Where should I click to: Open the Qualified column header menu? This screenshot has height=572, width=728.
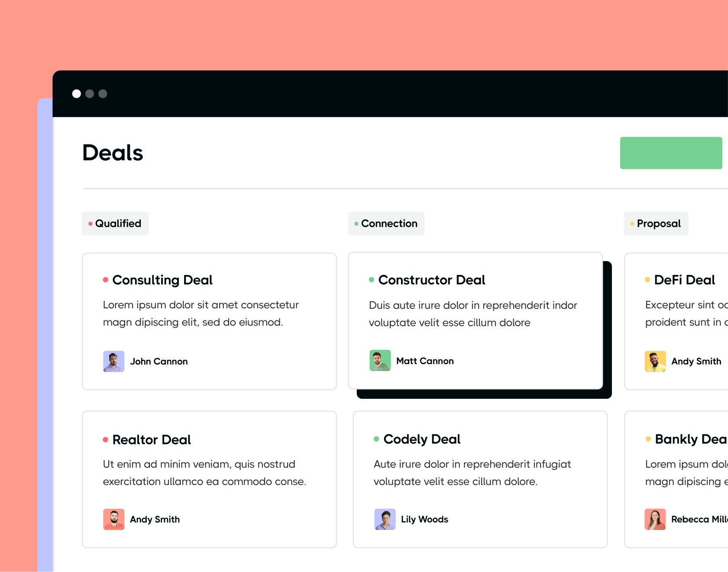(x=115, y=223)
